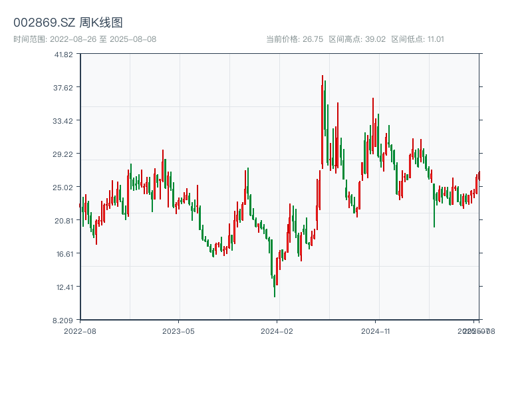Select the 8.209 bottom y-axis label
Image resolution: width=532 pixels, height=399 pixels.
64,321
